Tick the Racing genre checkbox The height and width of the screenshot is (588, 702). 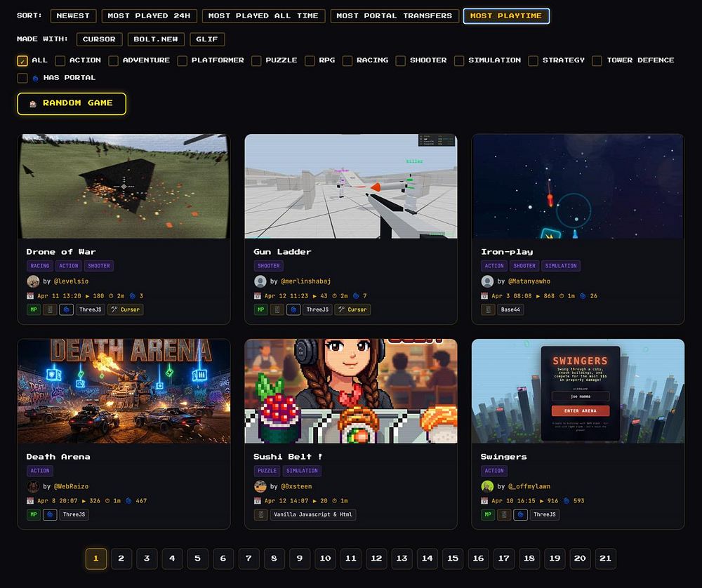pos(347,60)
